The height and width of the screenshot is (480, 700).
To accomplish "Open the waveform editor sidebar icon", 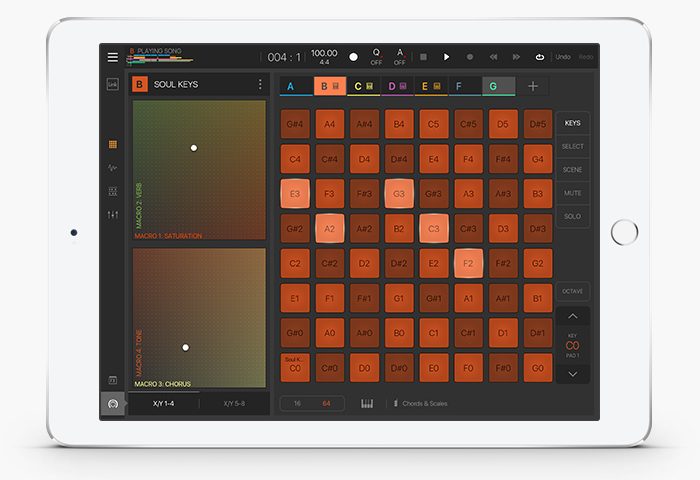I will (x=112, y=168).
